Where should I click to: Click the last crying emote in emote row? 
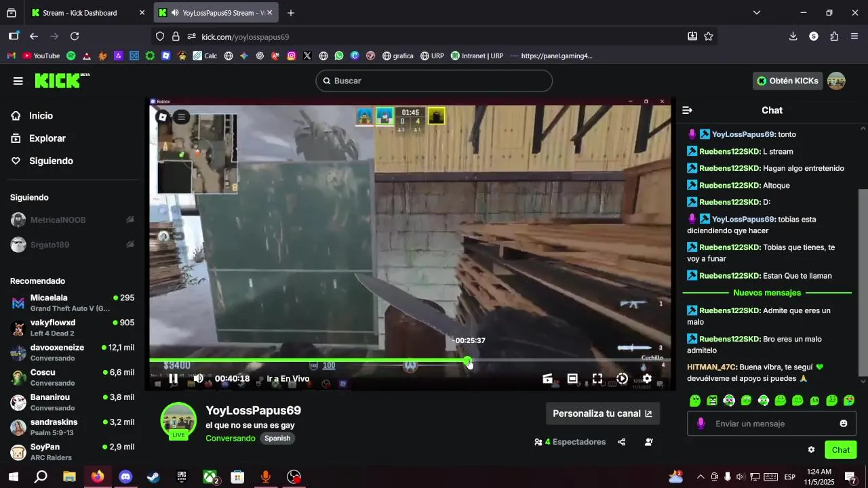(849, 401)
